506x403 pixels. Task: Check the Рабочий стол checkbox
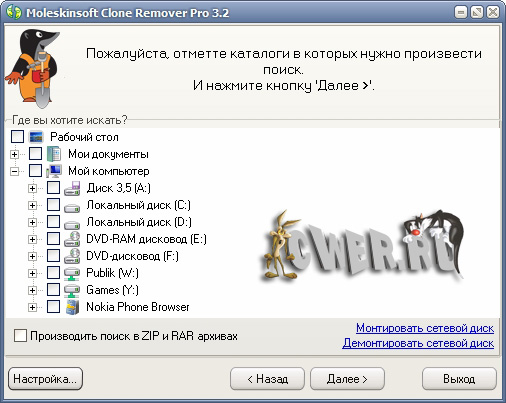coord(18,137)
